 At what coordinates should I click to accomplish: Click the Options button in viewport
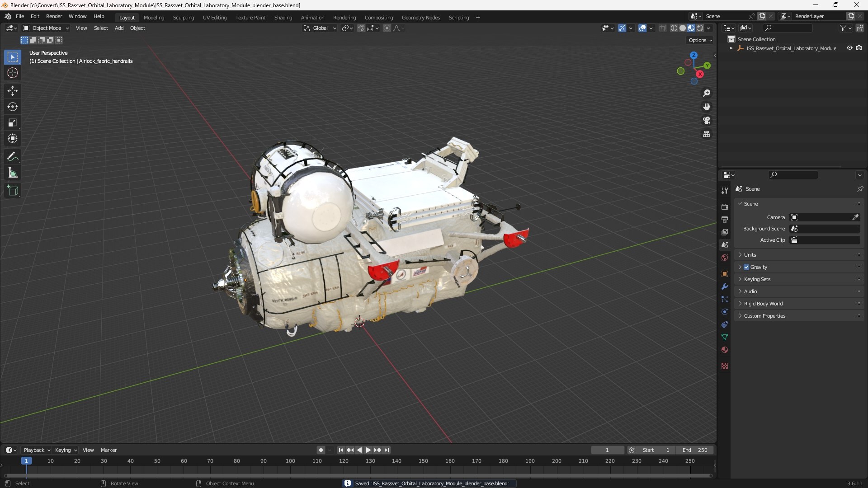click(x=700, y=40)
